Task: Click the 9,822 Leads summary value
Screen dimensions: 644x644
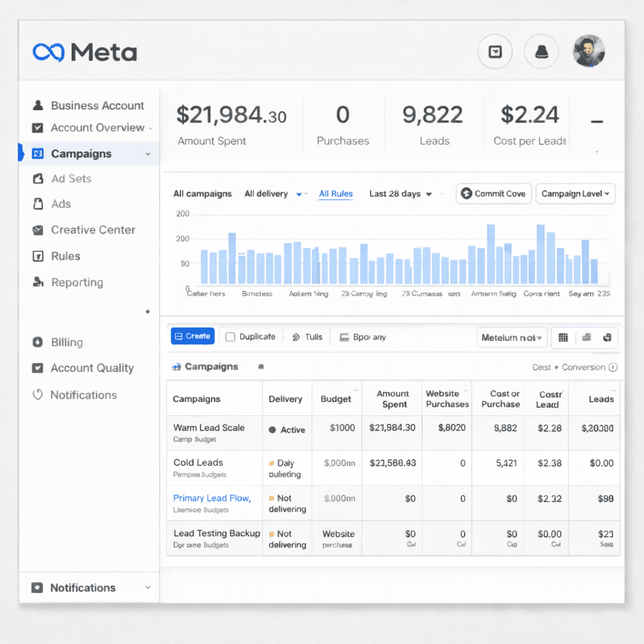Action: tap(433, 114)
